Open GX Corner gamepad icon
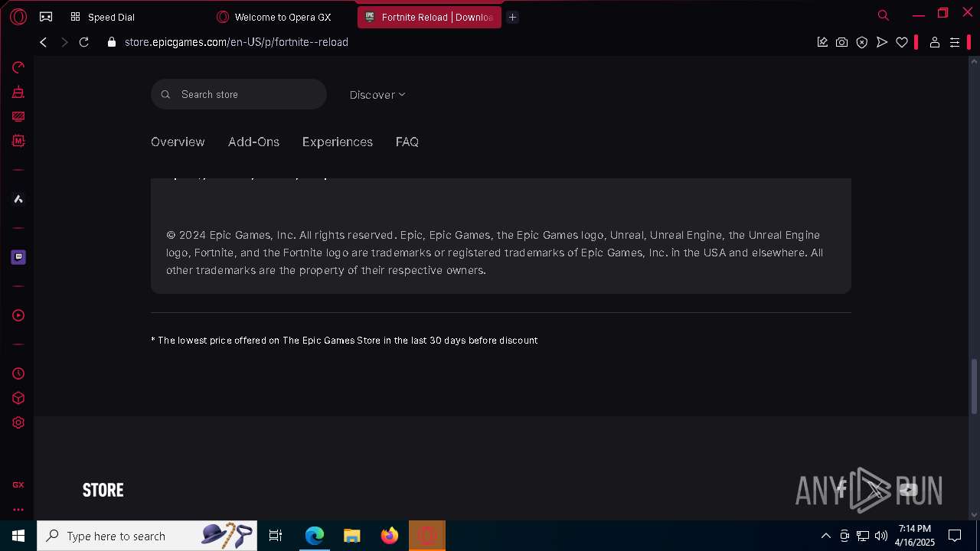The width and height of the screenshot is (980, 551). tap(46, 16)
